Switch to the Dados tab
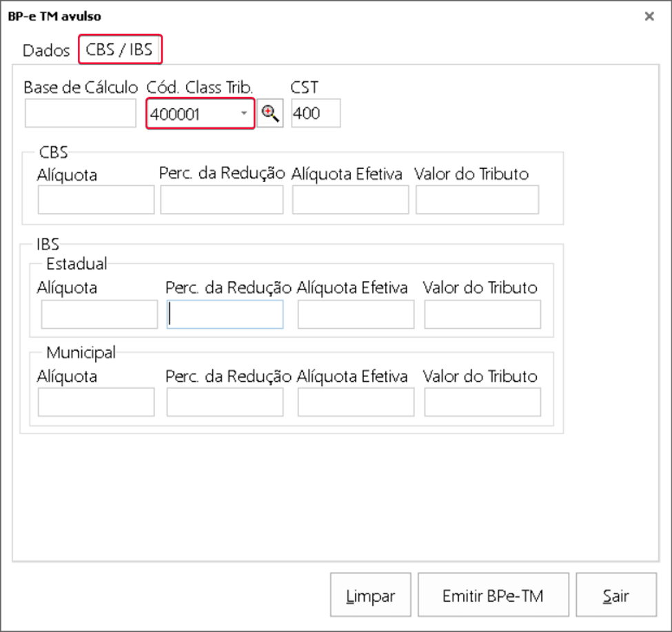The width and height of the screenshot is (672, 632). coord(46,50)
